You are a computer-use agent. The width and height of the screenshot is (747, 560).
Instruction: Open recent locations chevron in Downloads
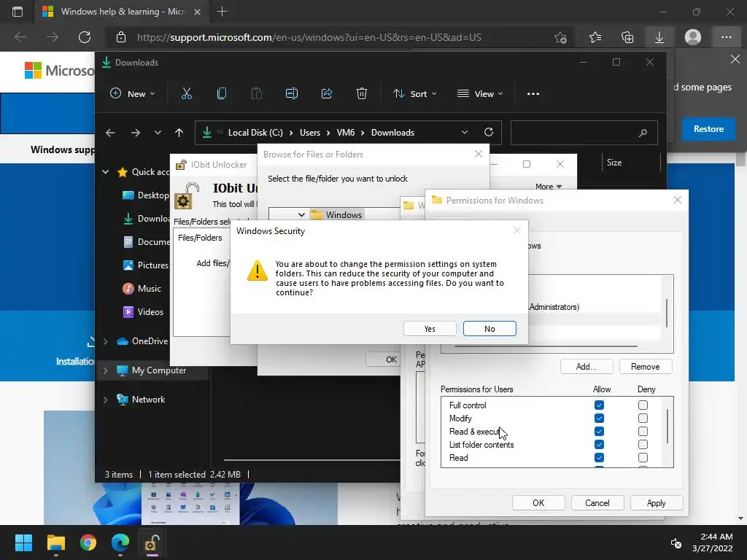click(158, 133)
